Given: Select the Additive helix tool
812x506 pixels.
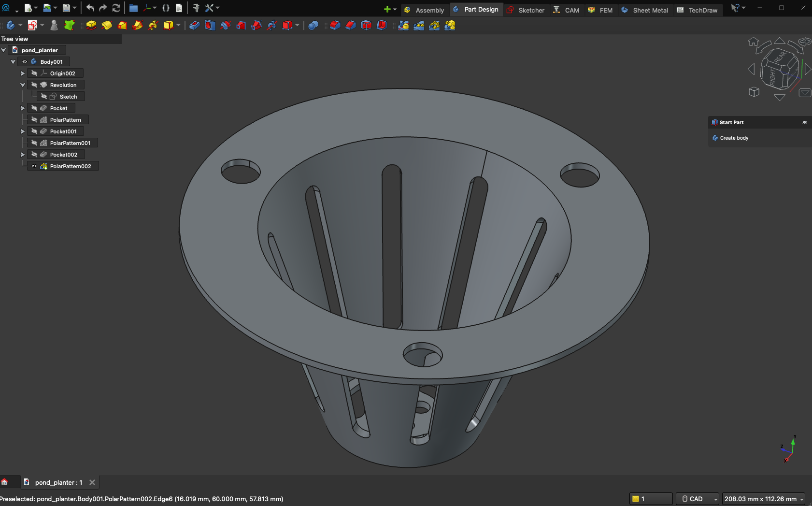Looking at the screenshot, I should click(x=153, y=25).
